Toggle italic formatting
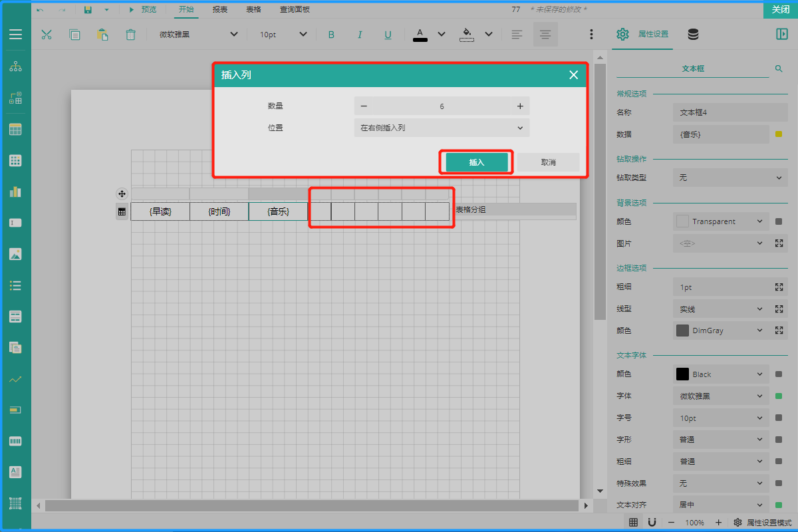 (360, 35)
